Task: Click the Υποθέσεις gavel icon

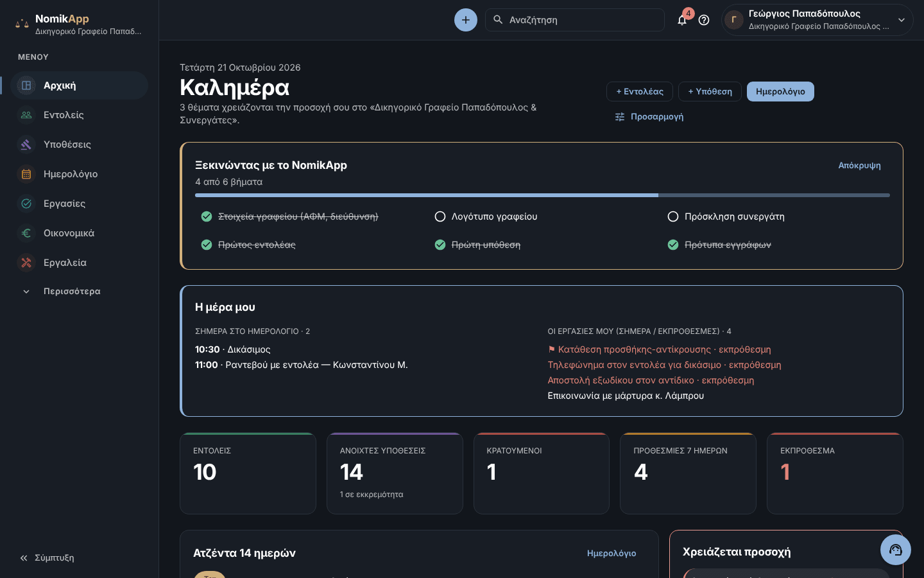Action: point(26,144)
